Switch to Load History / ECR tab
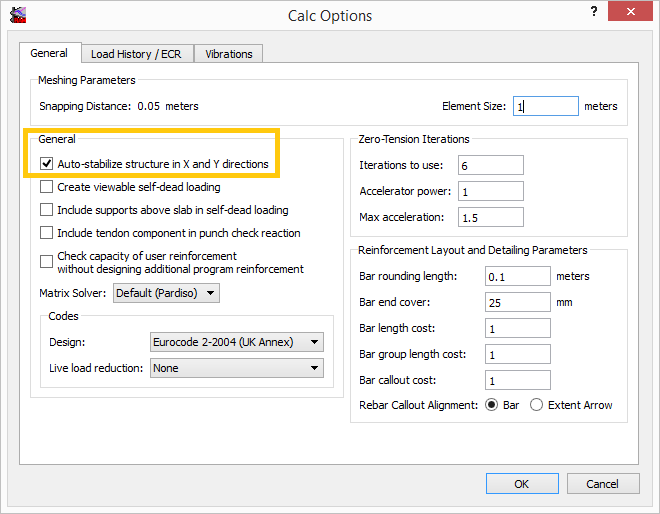 click(135, 54)
